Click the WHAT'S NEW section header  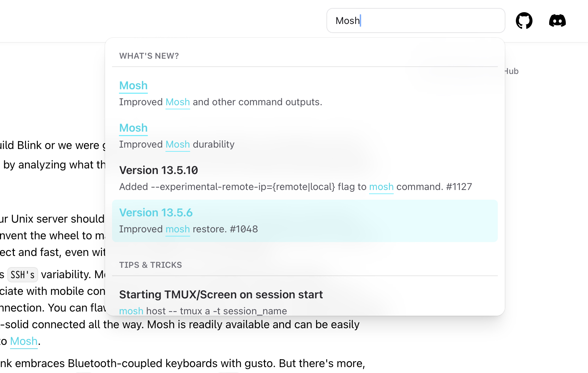click(x=149, y=56)
